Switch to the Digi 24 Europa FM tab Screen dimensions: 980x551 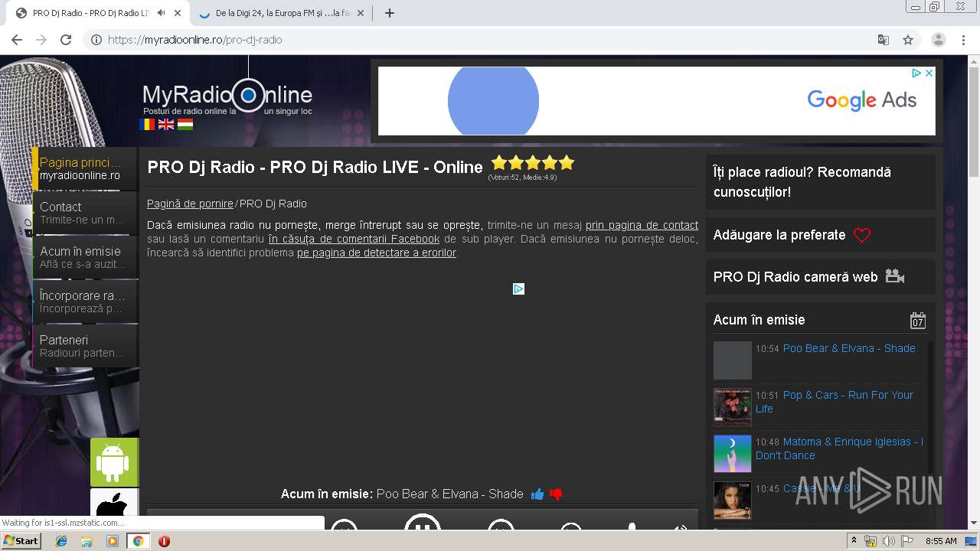pos(283,13)
